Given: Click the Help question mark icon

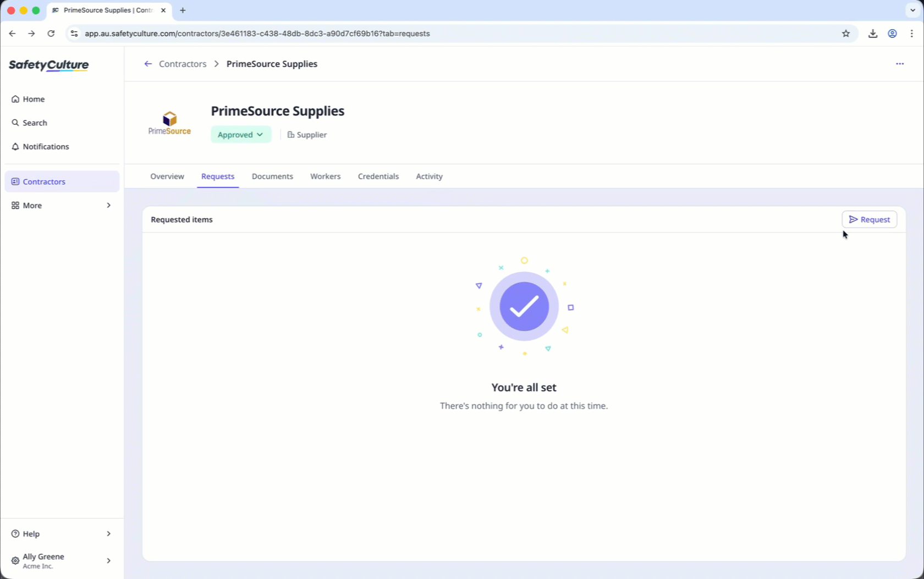Looking at the screenshot, I should coord(15,533).
